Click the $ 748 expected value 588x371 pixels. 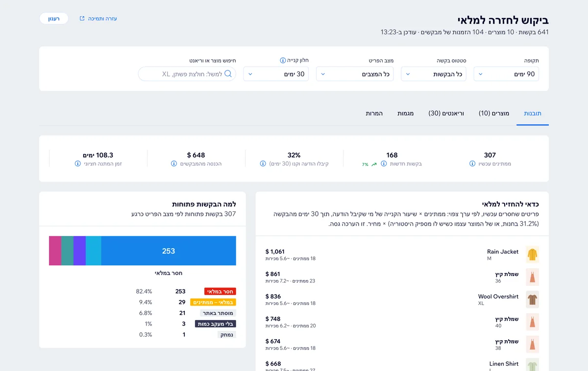273,319
